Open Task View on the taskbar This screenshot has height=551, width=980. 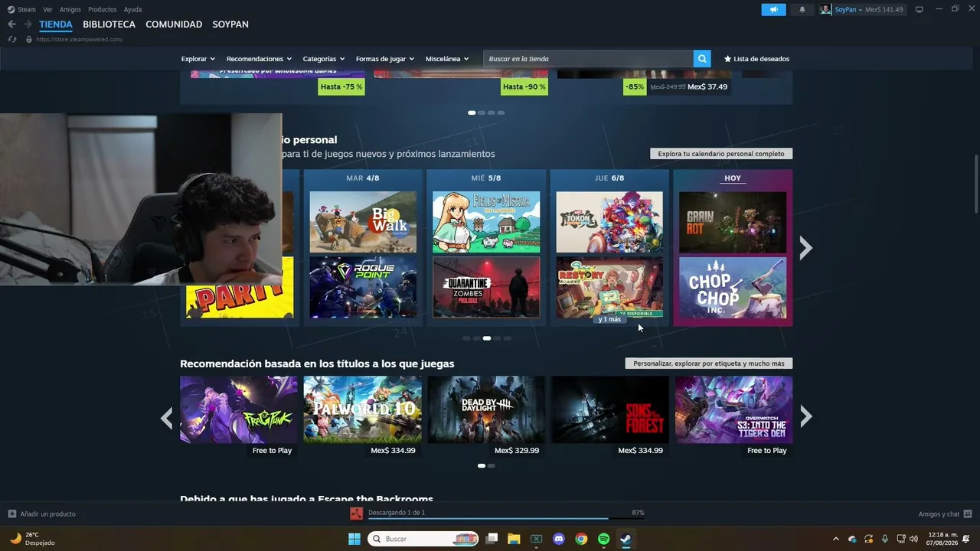click(x=492, y=539)
